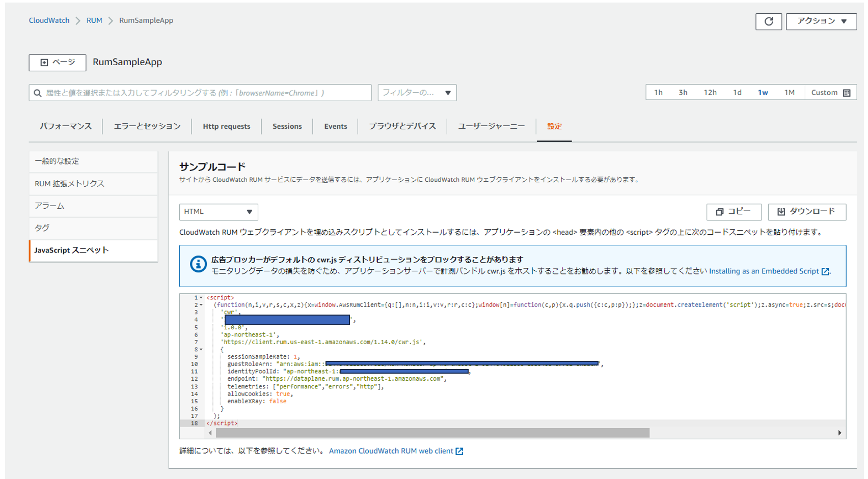868x479 pixels.
Task: Click the code area horizontal scrollbar
Action: coord(432,433)
